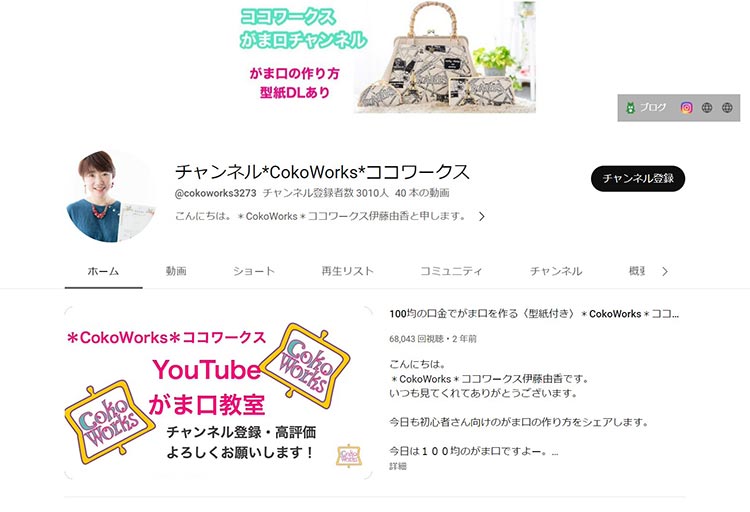Open the チャンネル tab

[x=556, y=271]
